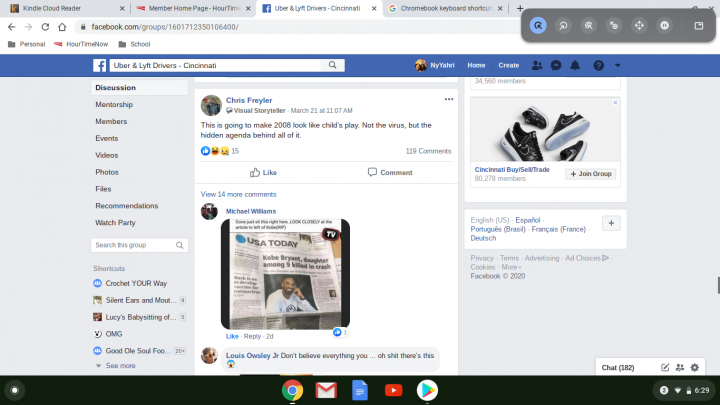
Task: Open Messenger icon in header
Action: click(556, 65)
